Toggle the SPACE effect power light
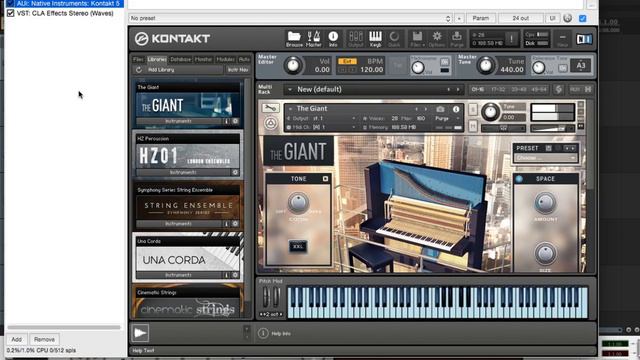 519,179
